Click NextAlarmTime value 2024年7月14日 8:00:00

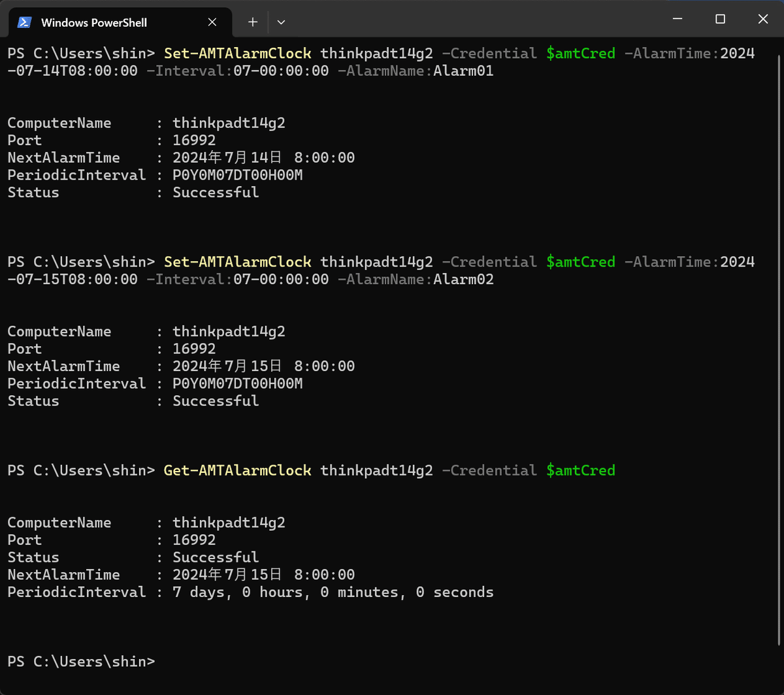264,157
